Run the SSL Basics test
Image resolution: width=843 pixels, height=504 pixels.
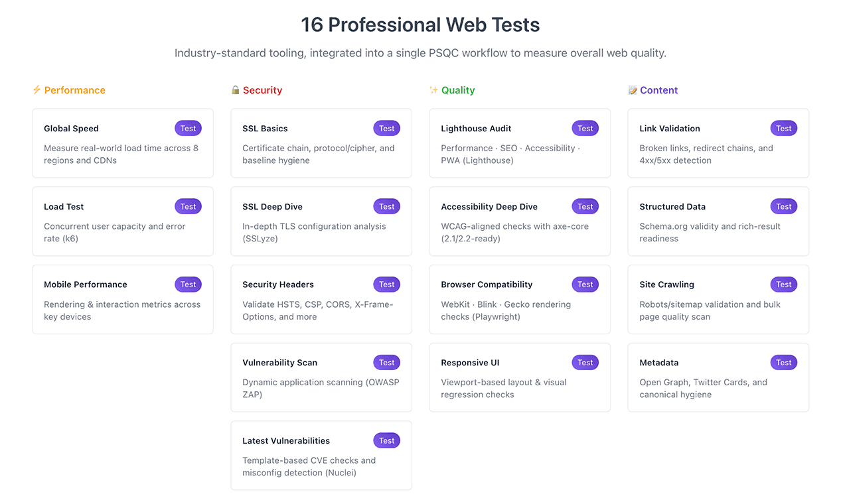coord(386,128)
